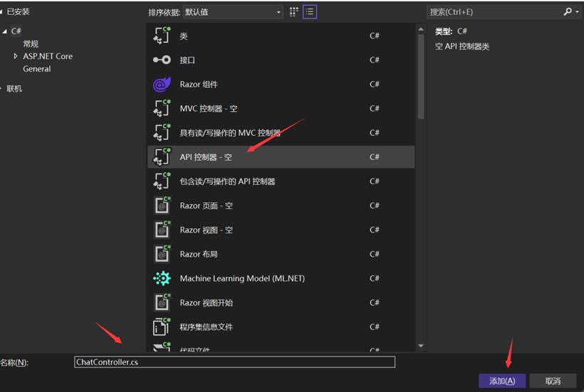Screen dimensions: 584x392
Task: Click the 程序集信息文件 icon
Action: click(162, 327)
